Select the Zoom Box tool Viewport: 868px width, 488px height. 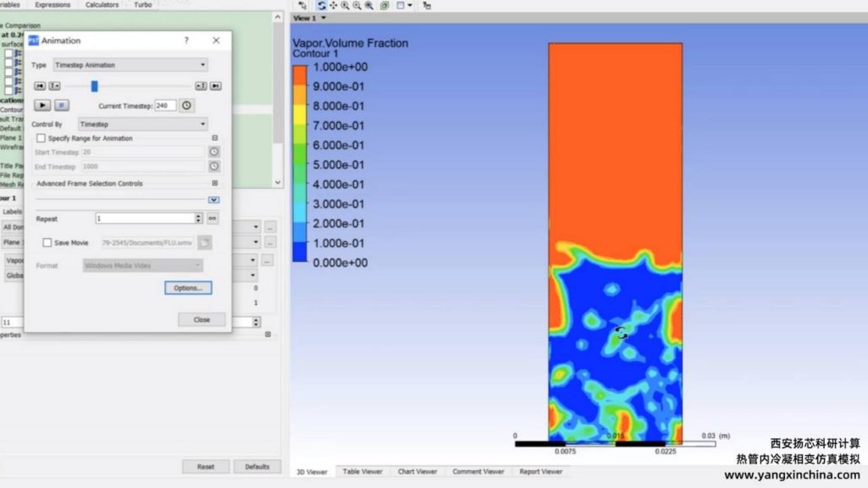tap(369, 6)
